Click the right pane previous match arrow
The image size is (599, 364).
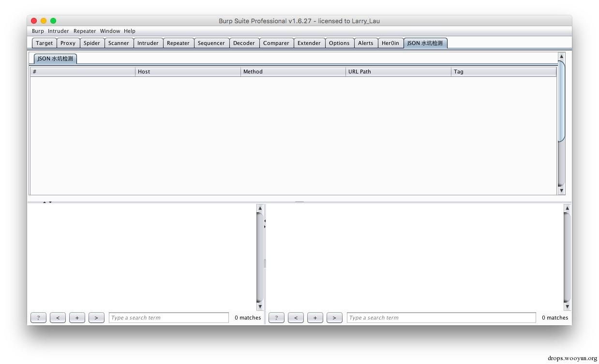(296, 318)
